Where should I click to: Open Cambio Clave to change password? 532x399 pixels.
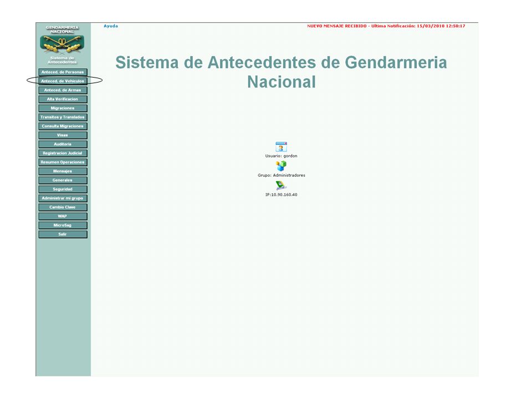coord(63,207)
